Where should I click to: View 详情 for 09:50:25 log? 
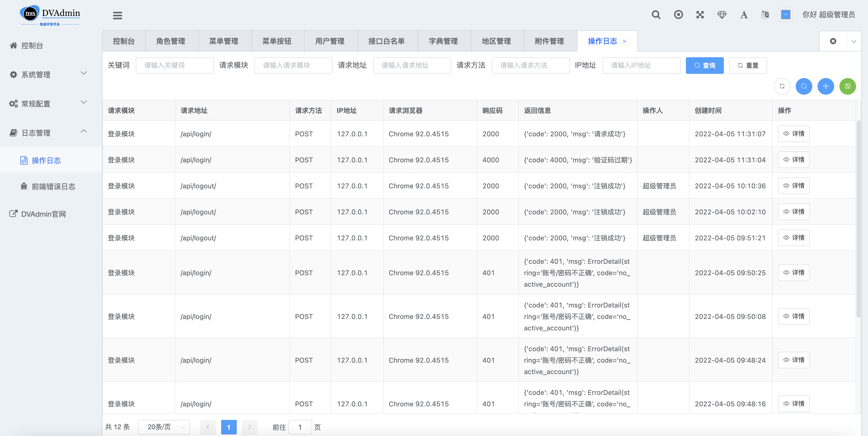click(x=794, y=273)
